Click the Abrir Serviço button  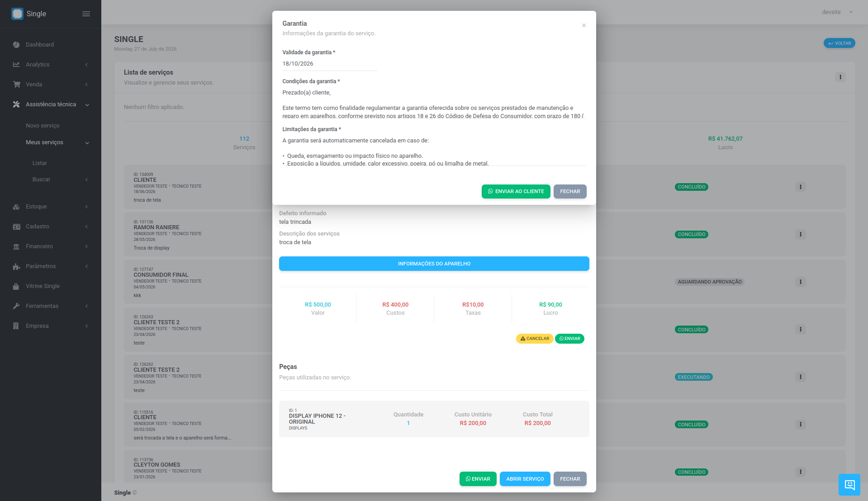(525, 479)
